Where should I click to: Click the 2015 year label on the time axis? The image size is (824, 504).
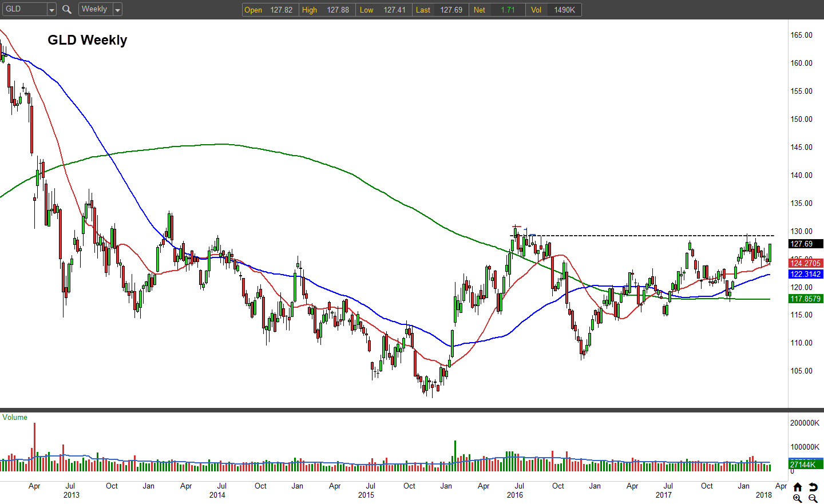(x=366, y=495)
